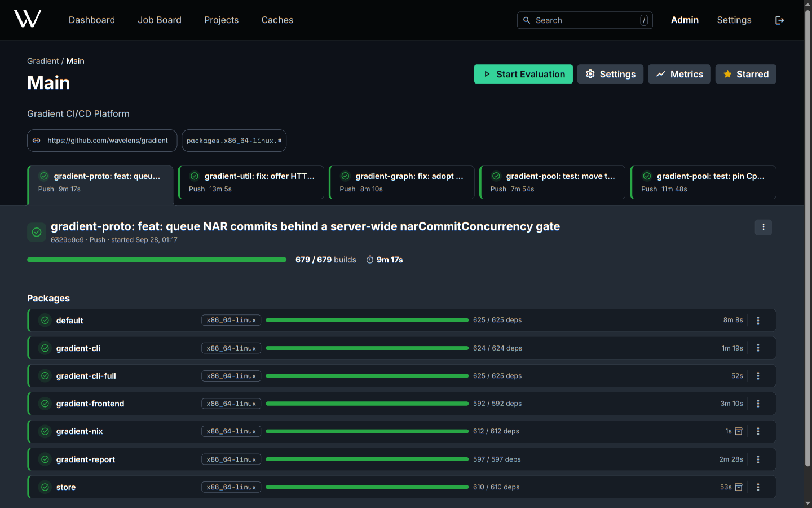The image size is (812, 508).
Task: Click success status icon of gradient-report
Action: click(x=45, y=459)
